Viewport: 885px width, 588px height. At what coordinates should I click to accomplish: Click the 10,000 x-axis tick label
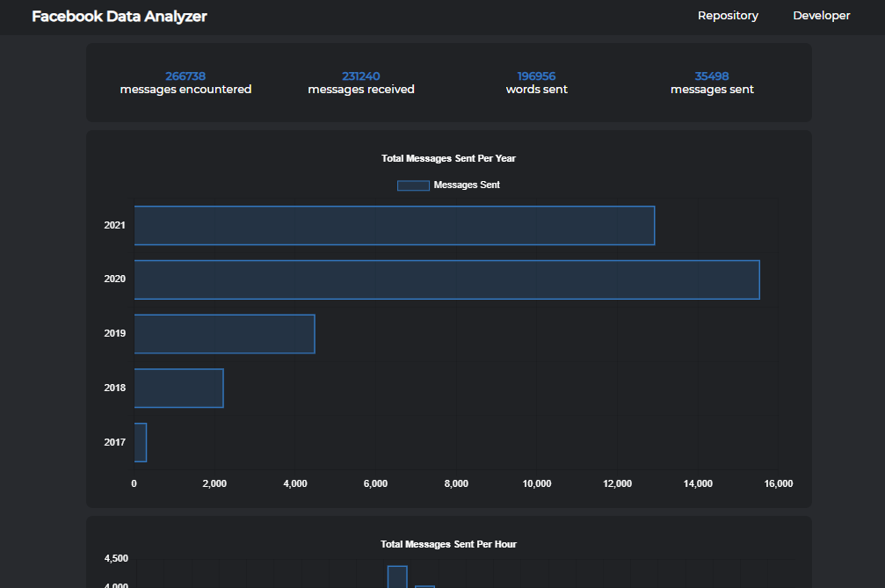[x=537, y=483]
